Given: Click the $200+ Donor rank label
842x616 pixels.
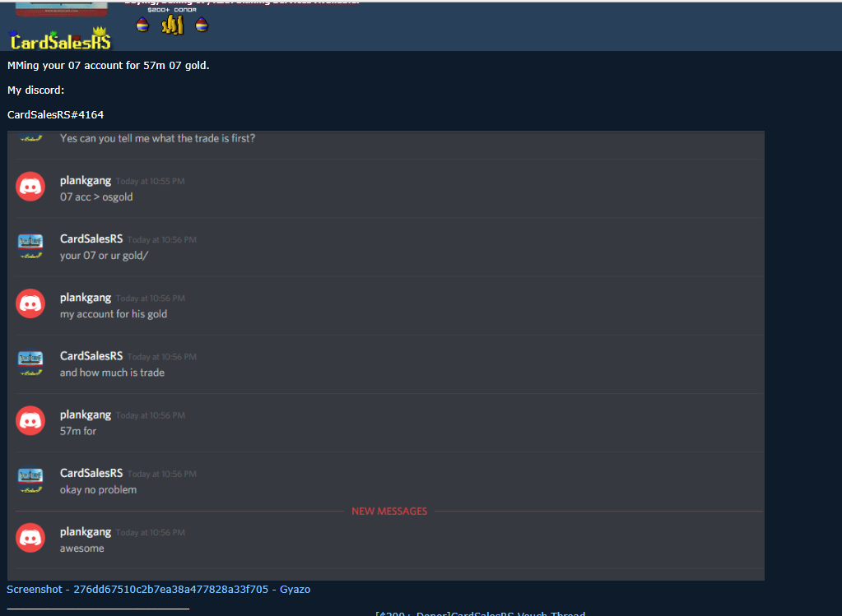Looking at the screenshot, I should (172, 10).
